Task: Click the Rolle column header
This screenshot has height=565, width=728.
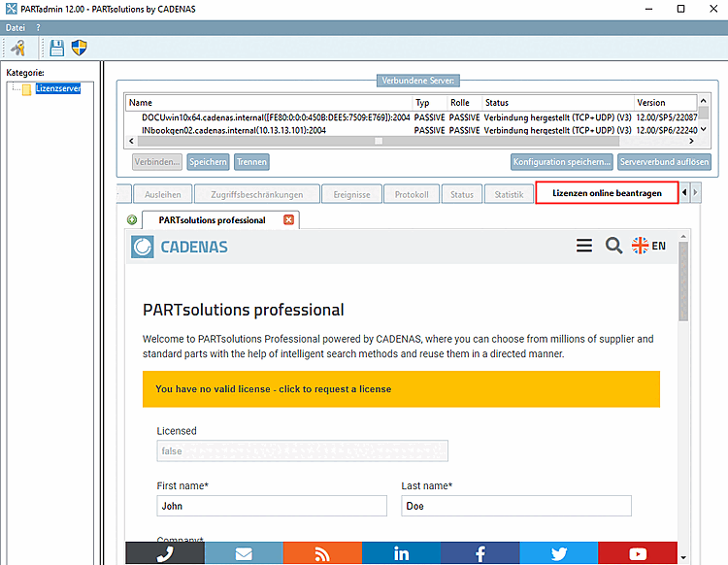Action: pyautogui.click(x=465, y=103)
